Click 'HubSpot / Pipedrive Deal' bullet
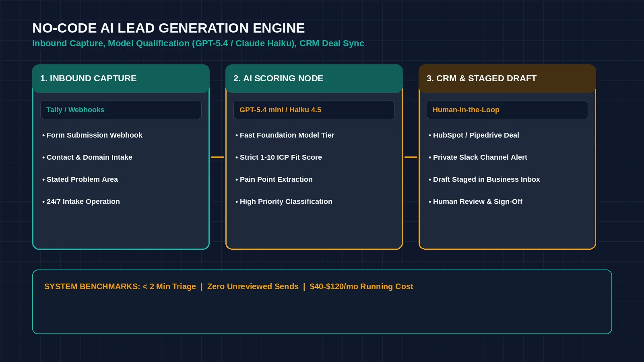644x362 pixels. tap(474, 135)
